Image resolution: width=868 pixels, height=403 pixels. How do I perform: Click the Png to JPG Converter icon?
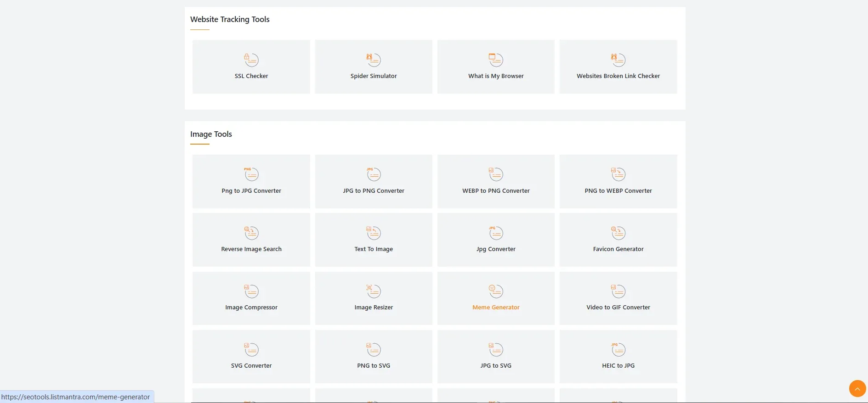pos(251,174)
